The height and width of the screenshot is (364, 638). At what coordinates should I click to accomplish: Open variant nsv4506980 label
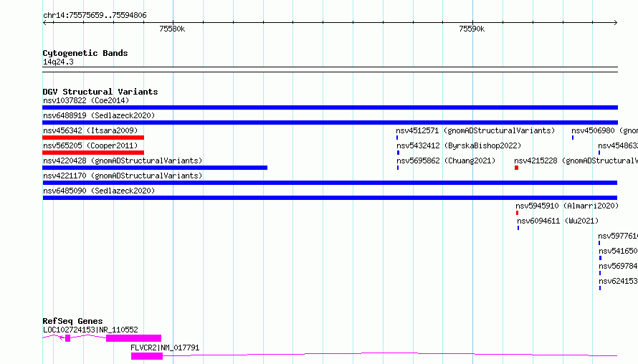coord(604,130)
